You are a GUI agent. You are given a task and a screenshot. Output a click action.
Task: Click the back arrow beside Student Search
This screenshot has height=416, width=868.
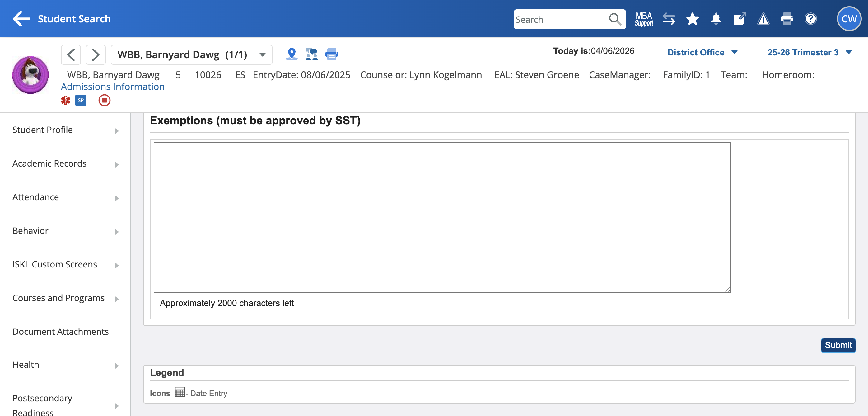pos(21,19)
